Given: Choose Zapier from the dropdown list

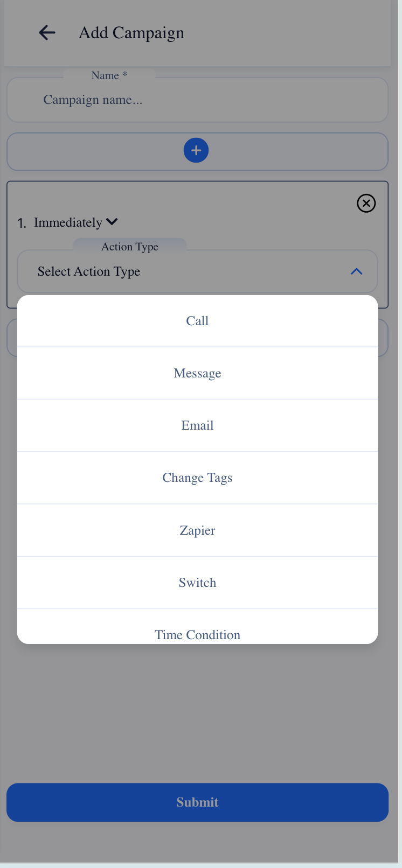Looking at the screenshot, I should tap(197, 530).
